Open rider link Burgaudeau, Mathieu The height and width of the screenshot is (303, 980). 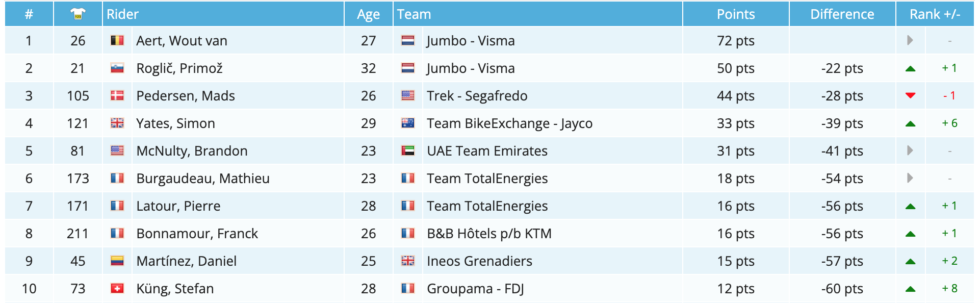click(x=203, y=179)
